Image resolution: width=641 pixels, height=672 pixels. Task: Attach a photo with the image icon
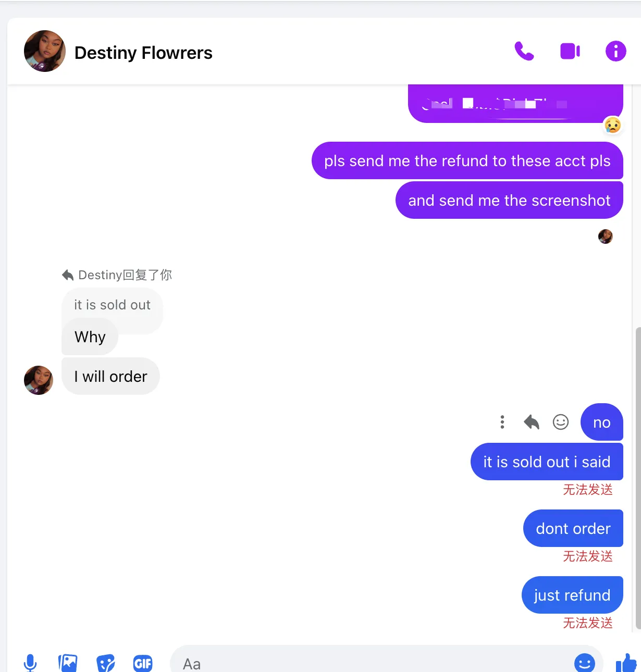point(68,663)
